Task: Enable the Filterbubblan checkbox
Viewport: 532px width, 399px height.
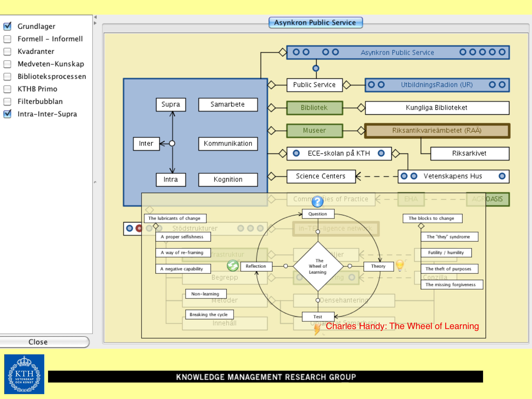Action: tap(8, 102)
